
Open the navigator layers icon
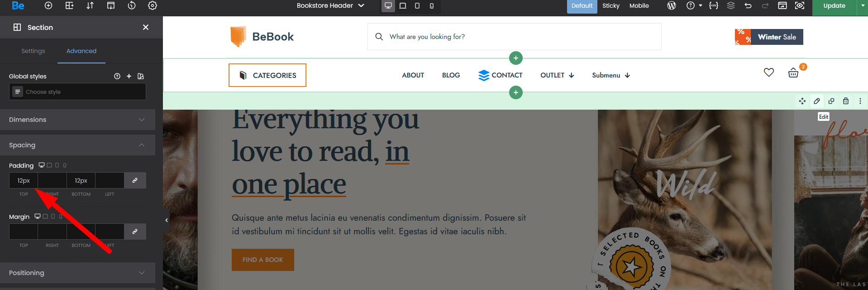click(x=731, y=5)
